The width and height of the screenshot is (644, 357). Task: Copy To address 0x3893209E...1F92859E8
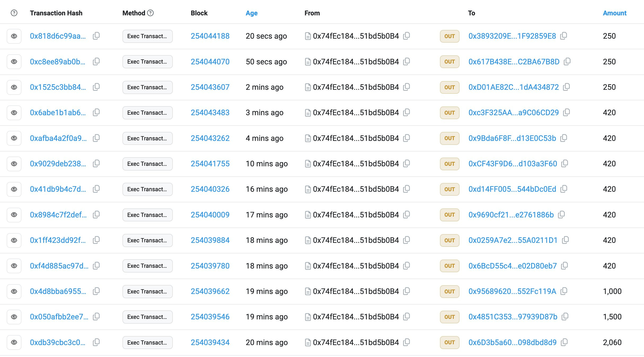pos(564,36)
